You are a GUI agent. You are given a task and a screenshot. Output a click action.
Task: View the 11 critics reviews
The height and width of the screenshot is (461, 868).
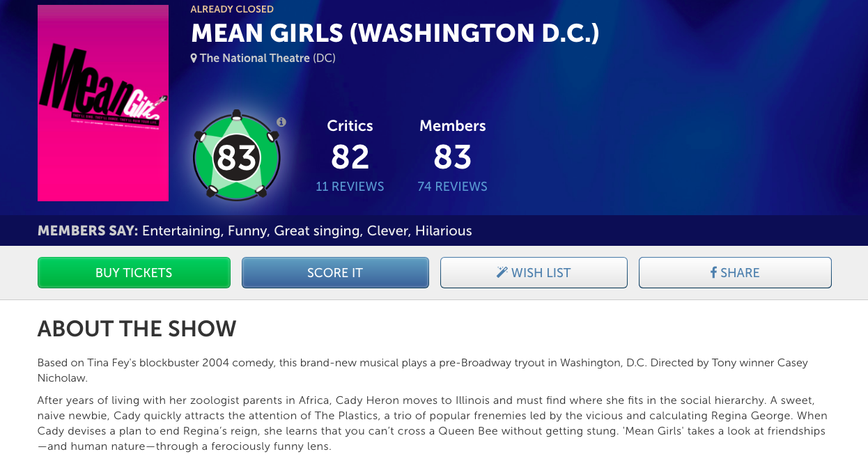tap(350, 187)
